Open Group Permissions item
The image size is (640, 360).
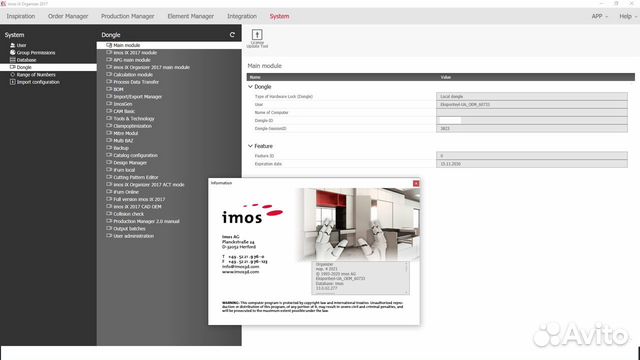click(36, 53)
